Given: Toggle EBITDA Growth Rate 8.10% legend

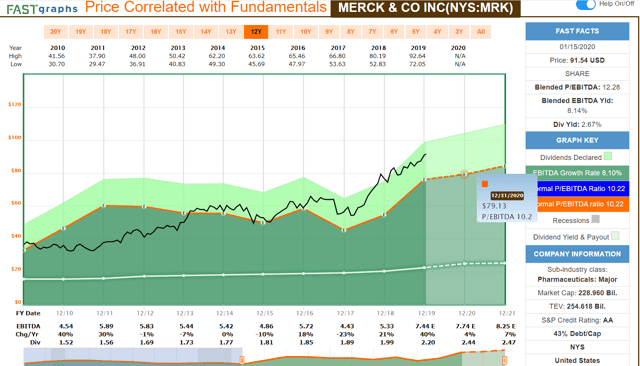Looking at the screenshot, I should pyautogui.click(x=577, y=173).
